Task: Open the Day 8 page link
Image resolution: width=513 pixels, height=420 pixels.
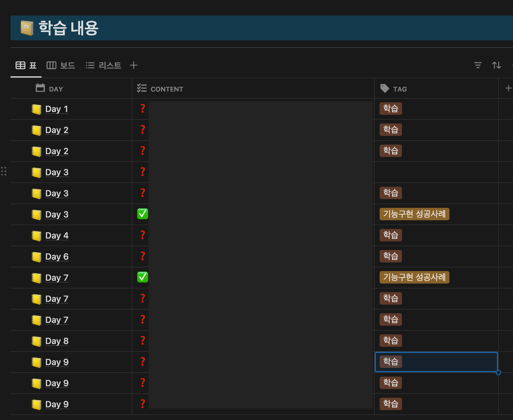Action: coord(57,341)
